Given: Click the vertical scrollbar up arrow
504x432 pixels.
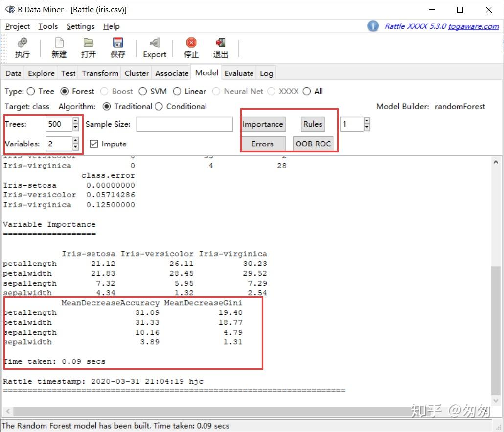Looking at the screenshot, I should [x=496, y=162].
